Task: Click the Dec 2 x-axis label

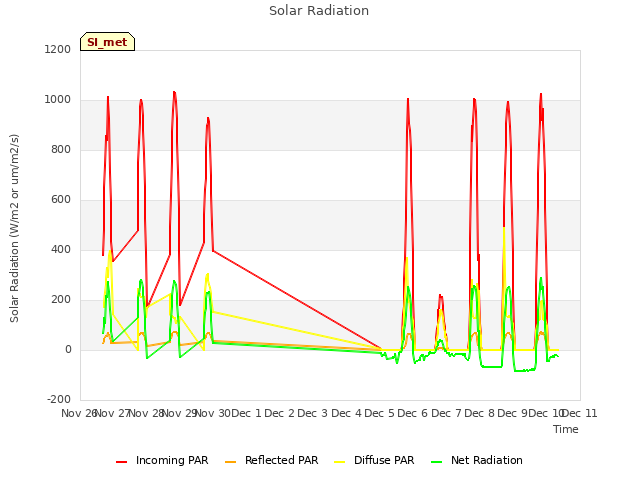Action: click(280, 413)
